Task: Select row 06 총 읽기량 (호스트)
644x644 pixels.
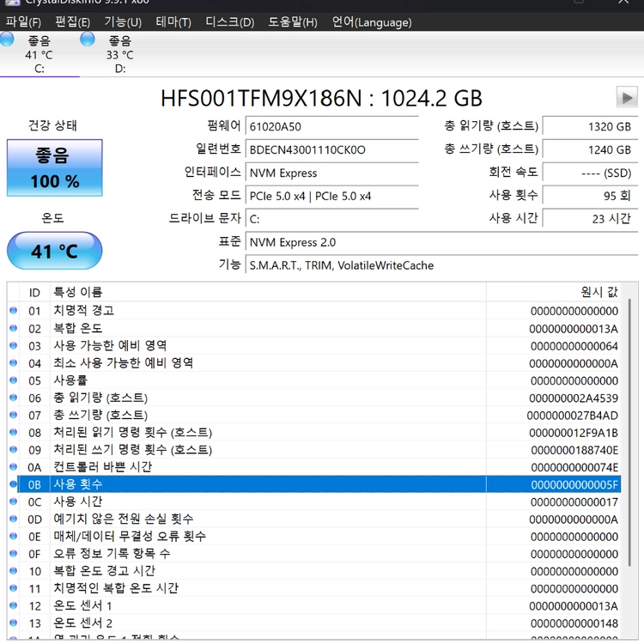Action: [314, 398]
